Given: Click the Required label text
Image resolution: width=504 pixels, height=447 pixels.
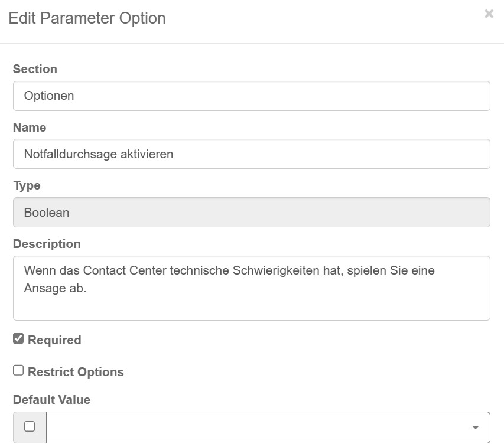Looking at the screenshot, I should (54, 340).
